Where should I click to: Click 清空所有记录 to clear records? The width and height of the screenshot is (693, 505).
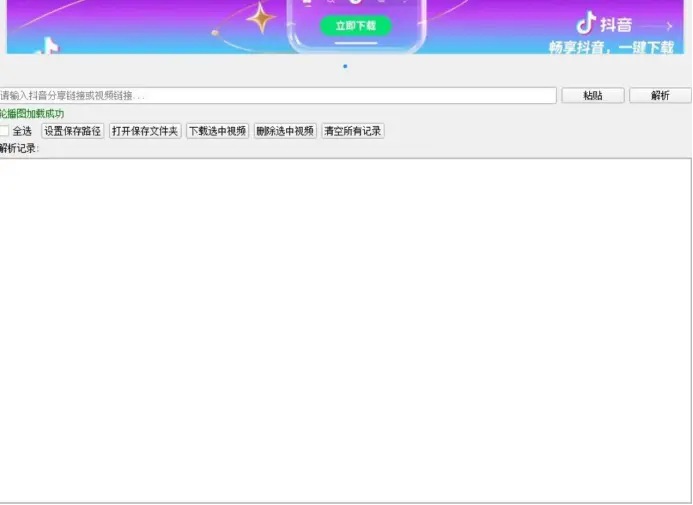click(353, 131)
